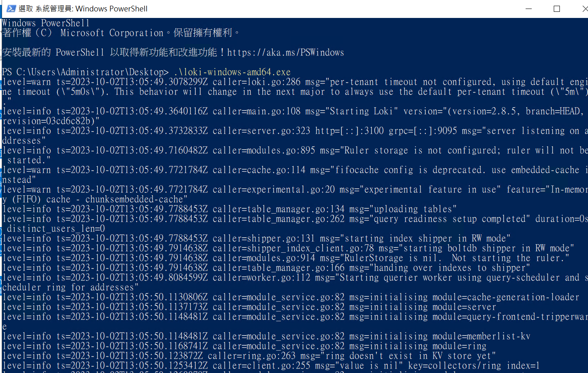Click 'caller=server.go:323' log text
The image size is (588, 373).
coord(261,131)
